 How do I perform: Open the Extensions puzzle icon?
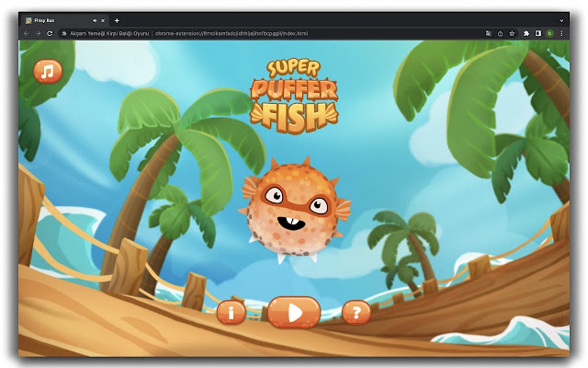pos(527,33)
